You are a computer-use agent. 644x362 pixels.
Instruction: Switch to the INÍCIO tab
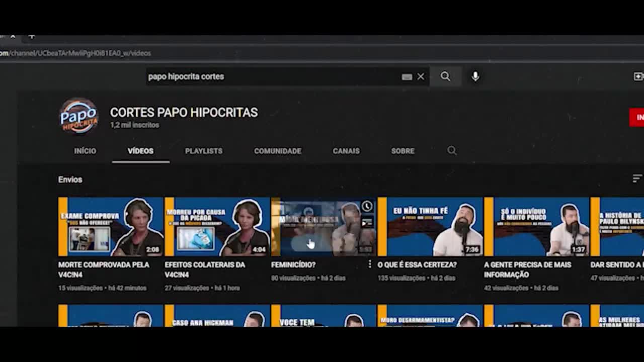click(85, 151)
